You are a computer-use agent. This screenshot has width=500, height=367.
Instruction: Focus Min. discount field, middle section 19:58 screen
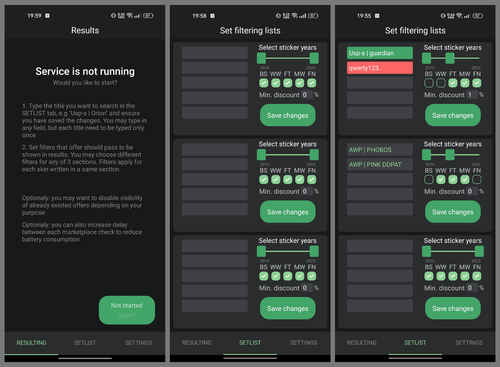pyautogui.click(x=307, y=191)
